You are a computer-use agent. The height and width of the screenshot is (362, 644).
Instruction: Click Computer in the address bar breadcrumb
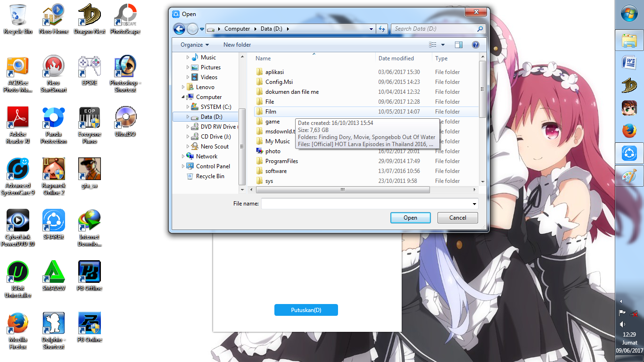(237, 29)
